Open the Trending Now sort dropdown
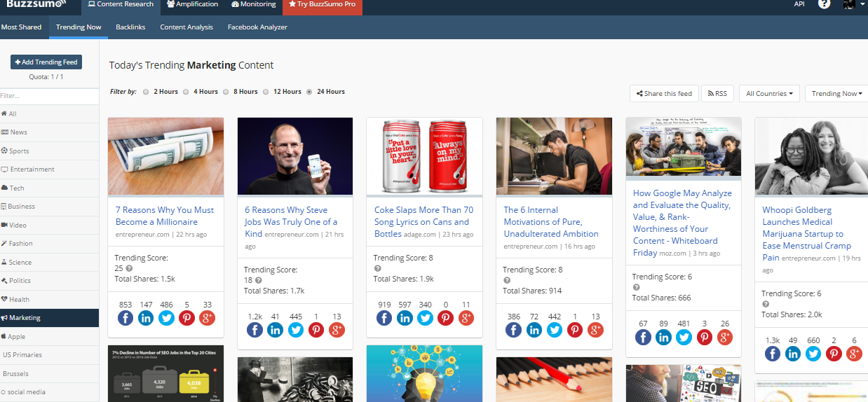The height and width of the screenshot is (402, 868). point(837,93)
